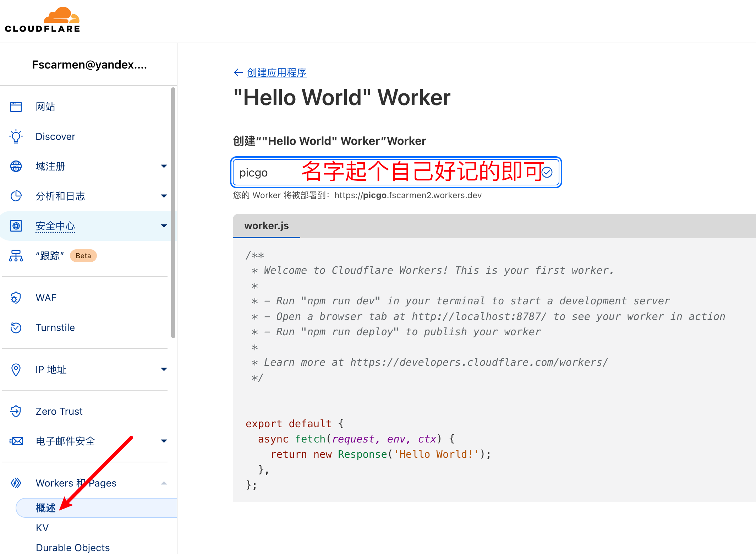Switch to the worker.js tab

tap(267, 226)
